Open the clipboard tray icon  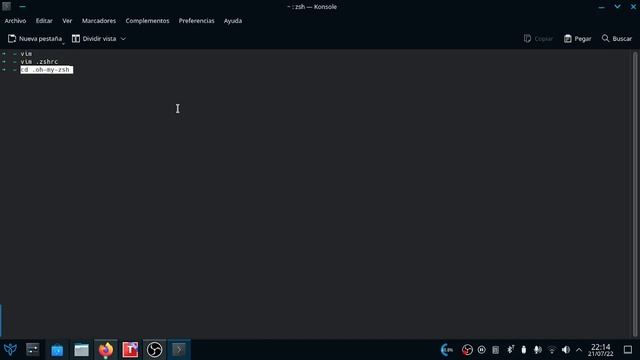(x=496, y=350)
